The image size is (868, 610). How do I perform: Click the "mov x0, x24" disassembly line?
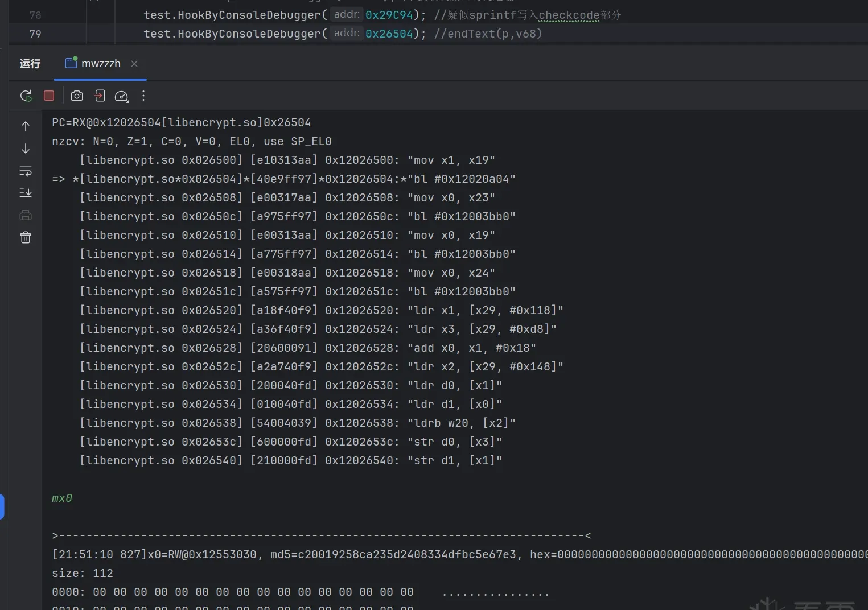[x=287, y=273]
